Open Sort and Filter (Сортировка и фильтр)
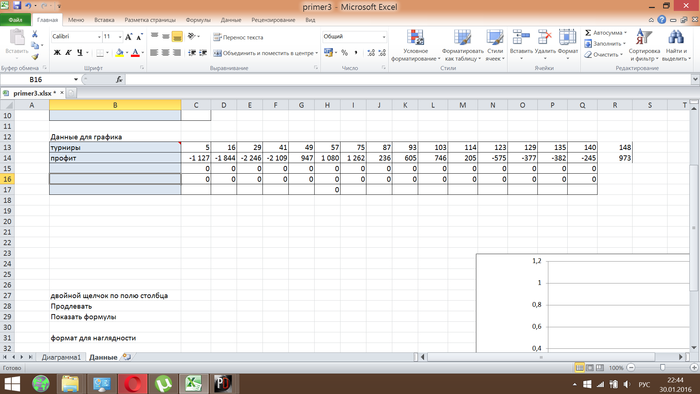Screen dimensions: 700x394 pyautogui.click(x=644, y=46)
